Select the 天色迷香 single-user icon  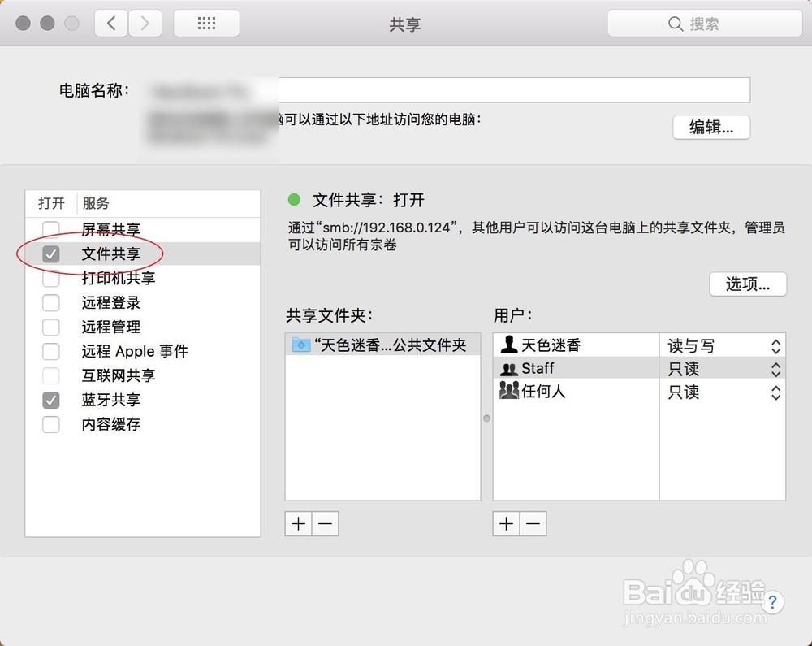click(508, 345)
